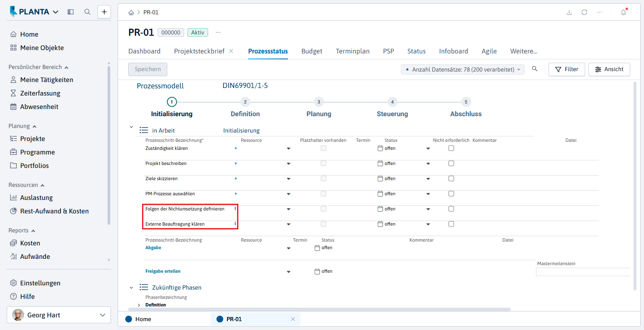Check Nicht erforderlich for Zuständigkeit klären
The image size is (644, 330).
pyautogui.click(x=451, y=148)
